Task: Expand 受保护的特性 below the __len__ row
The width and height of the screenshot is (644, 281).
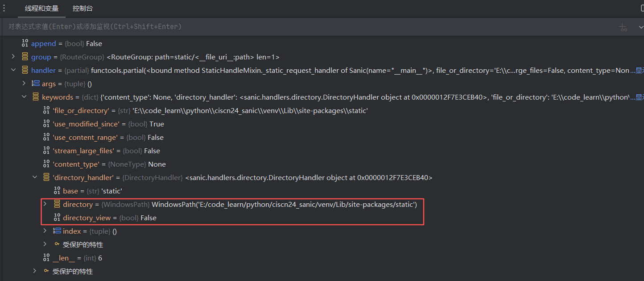Action: point(35,271)
